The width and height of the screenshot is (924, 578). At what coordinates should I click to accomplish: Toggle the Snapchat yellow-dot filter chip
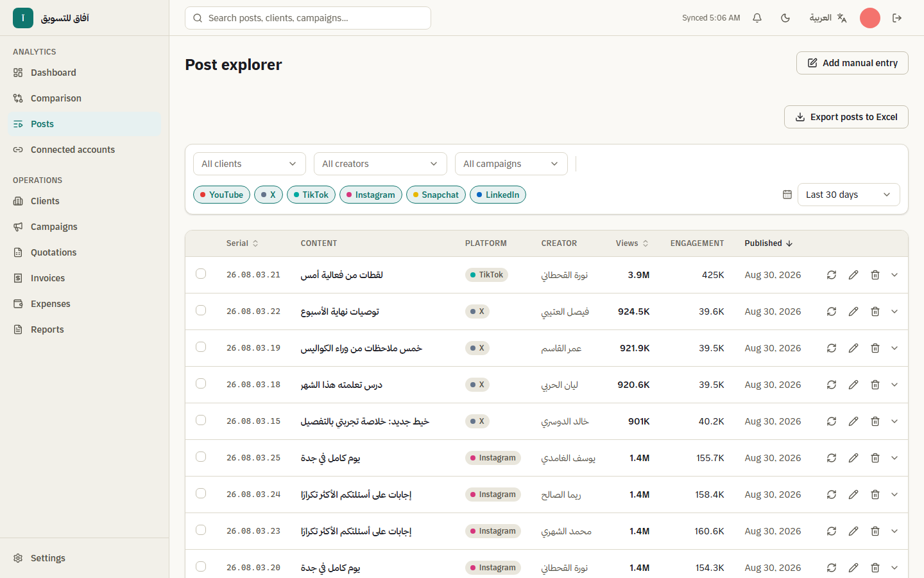pos(436,195)
